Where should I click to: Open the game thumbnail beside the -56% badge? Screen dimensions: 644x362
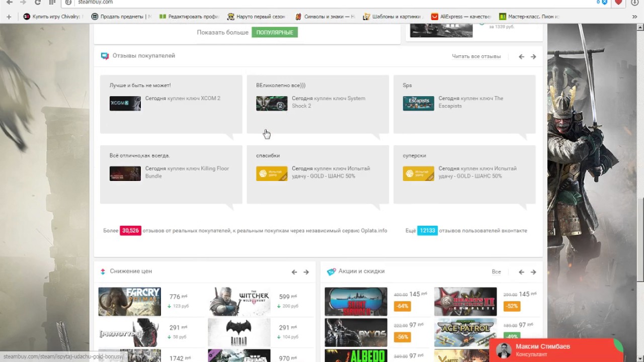pos(356,332)
